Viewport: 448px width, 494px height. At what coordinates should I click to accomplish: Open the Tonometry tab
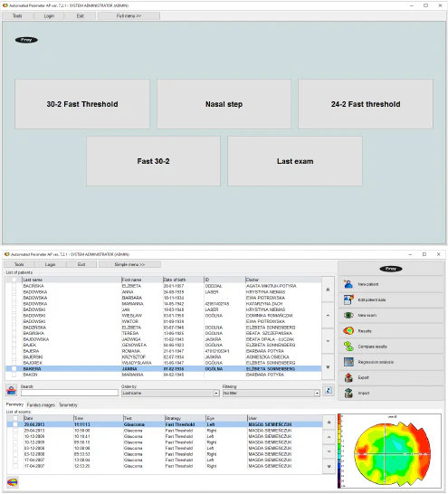click(68, 404)
